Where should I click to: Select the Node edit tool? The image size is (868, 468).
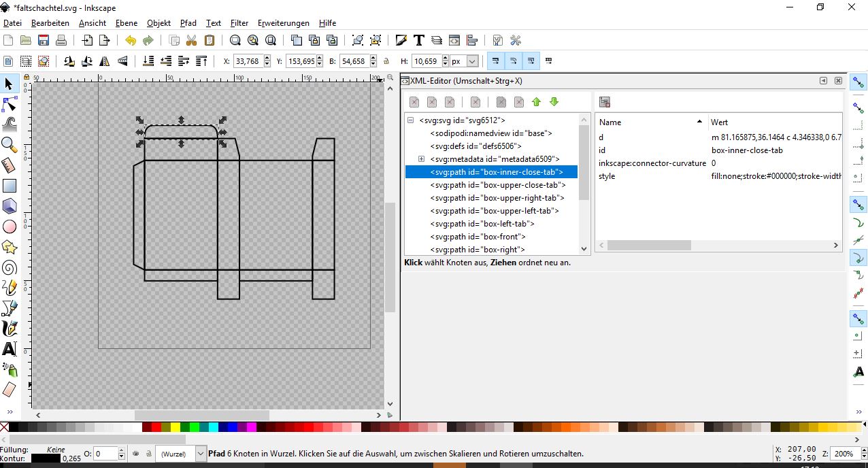point(10,104)
